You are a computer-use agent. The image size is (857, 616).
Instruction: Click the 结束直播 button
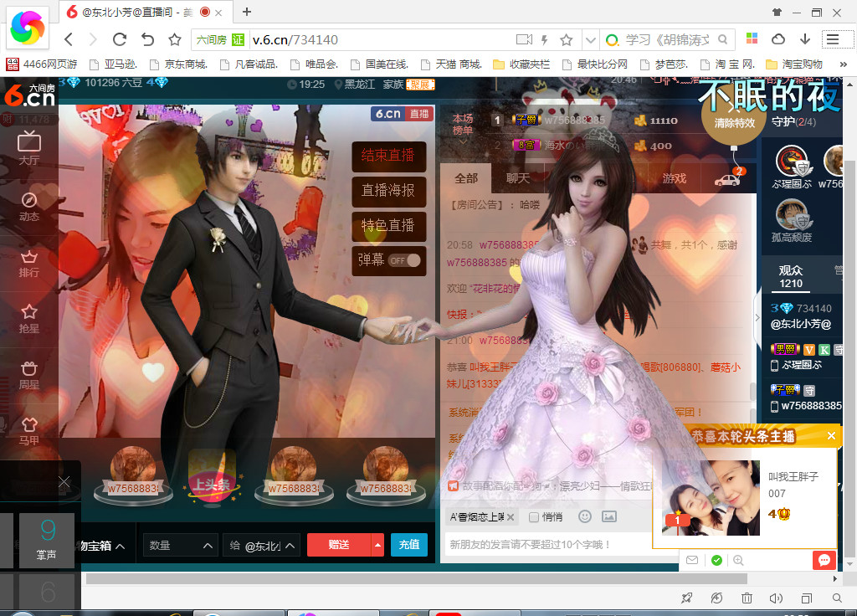coord(388,156)
